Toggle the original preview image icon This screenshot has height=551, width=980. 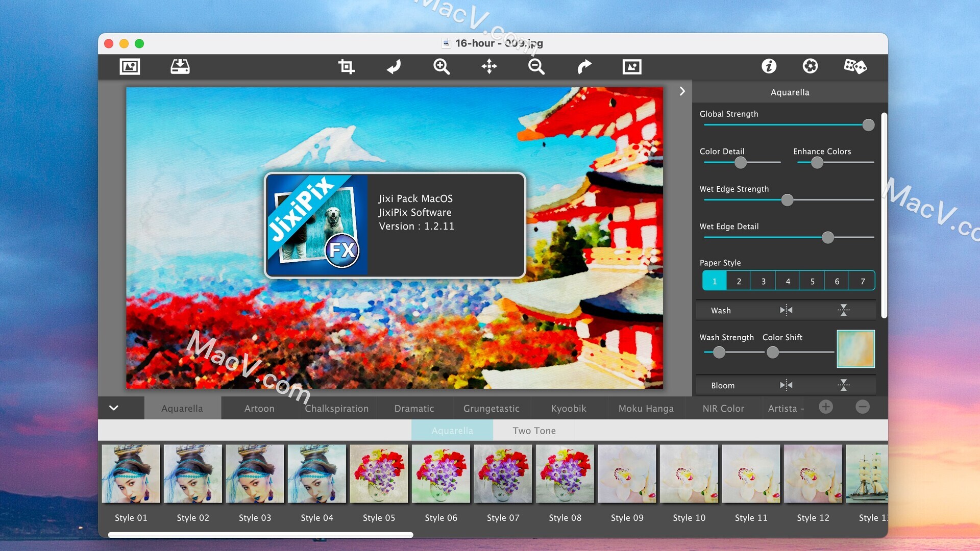click(x=632, y=66)
